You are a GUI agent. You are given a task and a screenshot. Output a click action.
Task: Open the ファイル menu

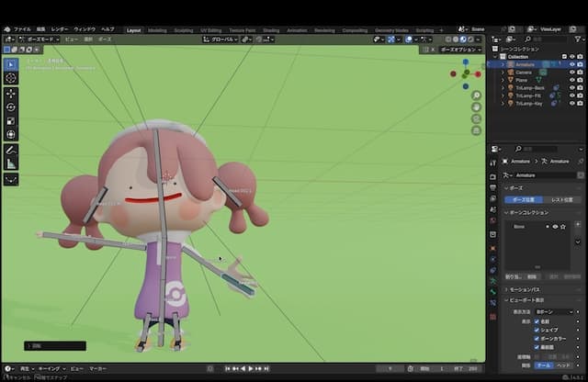tap(22, 29)
